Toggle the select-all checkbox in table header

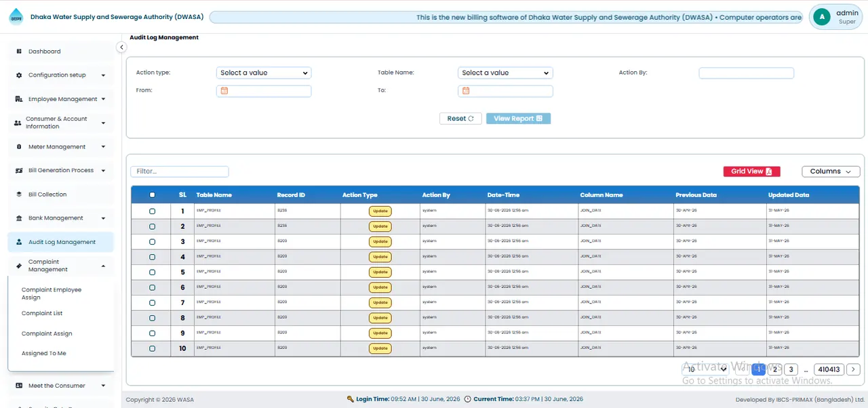152,195
